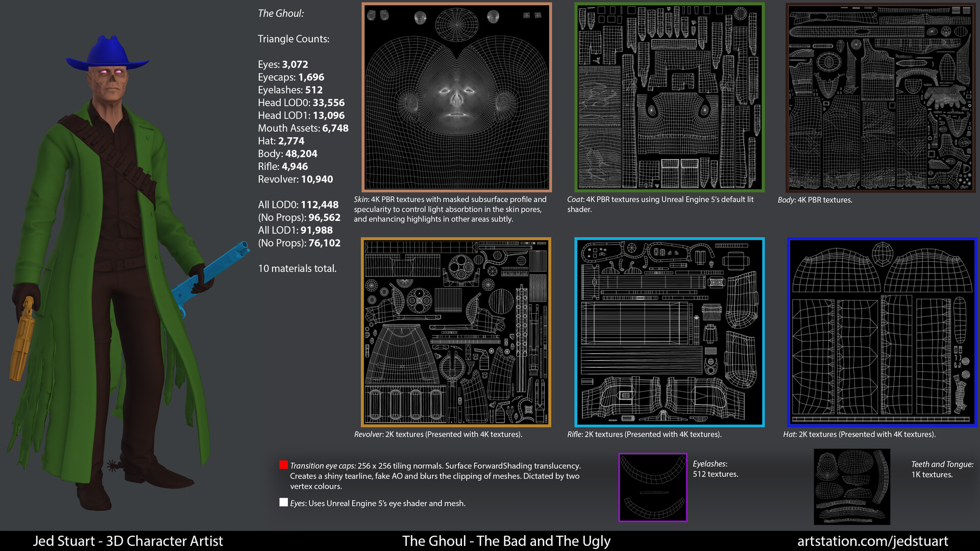Viewport: 980px width, 551px height.
Task: Open the Coat UV layout thumbnail
Action: (x=669, y=97)
